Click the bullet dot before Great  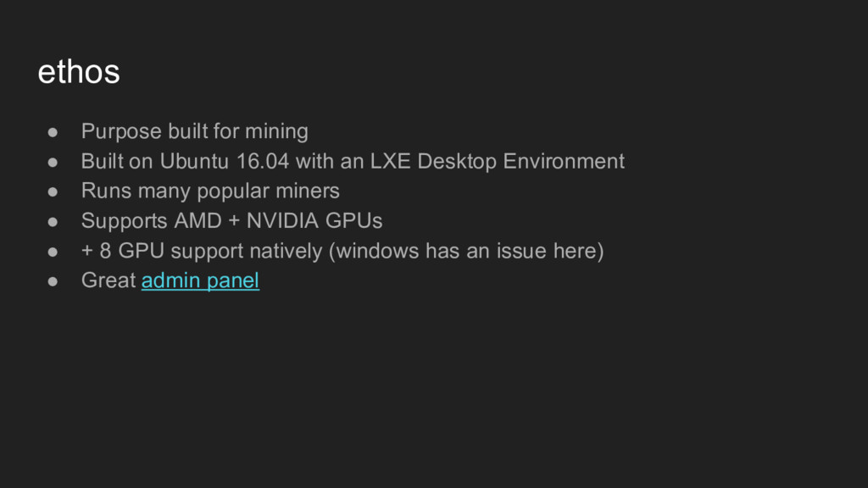click(53, 281)
